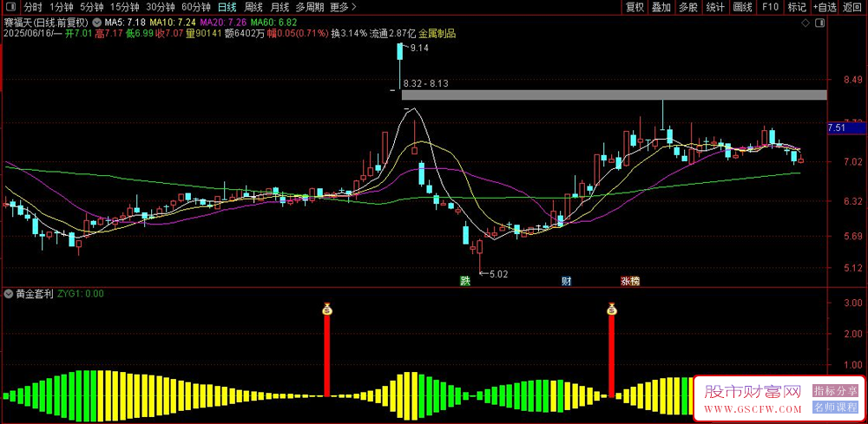Click the 8.32 - 8.13 gap label

click(x=425, y=84)
